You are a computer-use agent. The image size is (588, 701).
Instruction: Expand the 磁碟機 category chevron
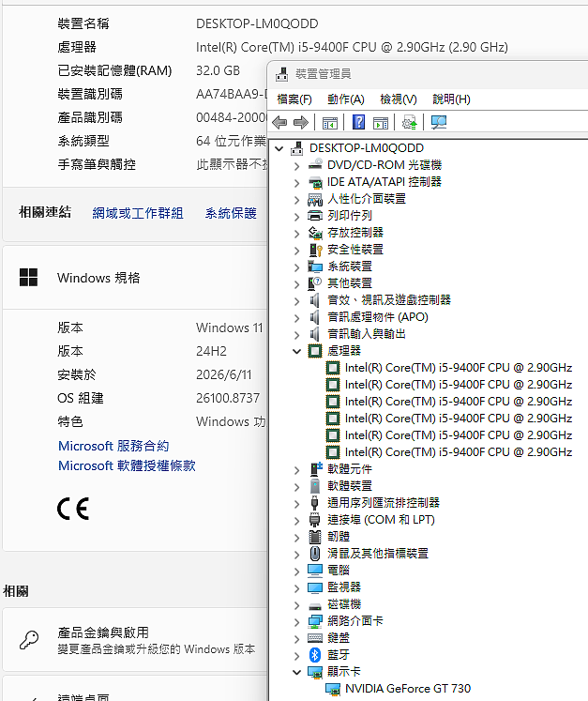[x=296, y=605]
